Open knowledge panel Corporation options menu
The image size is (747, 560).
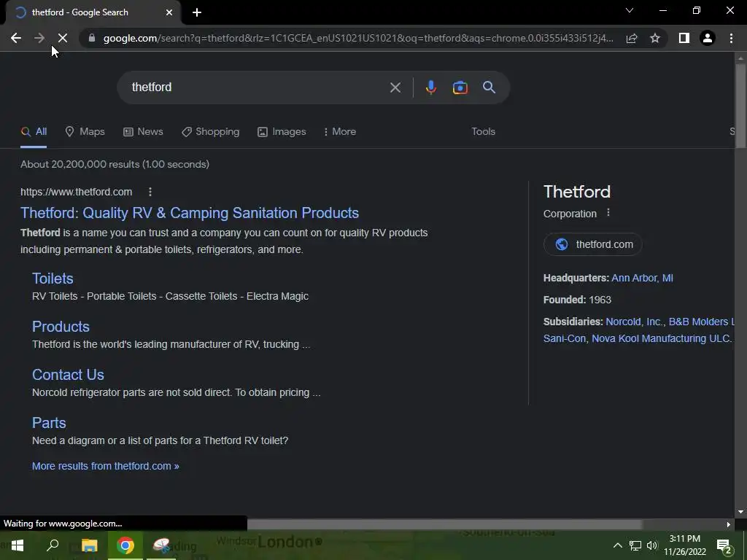(x=608, y=213)
